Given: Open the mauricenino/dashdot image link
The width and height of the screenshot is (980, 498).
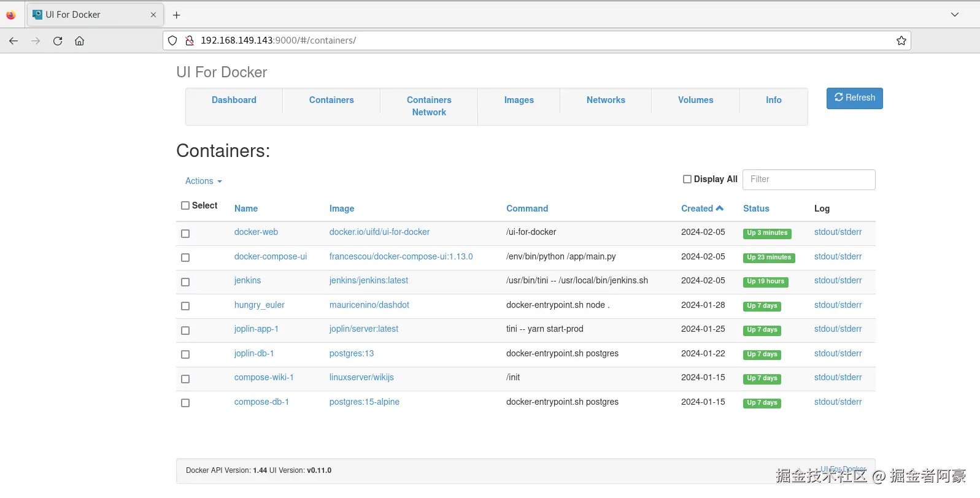Looking at the screenshot, I should pyautogui.click(x=369, y=305).
